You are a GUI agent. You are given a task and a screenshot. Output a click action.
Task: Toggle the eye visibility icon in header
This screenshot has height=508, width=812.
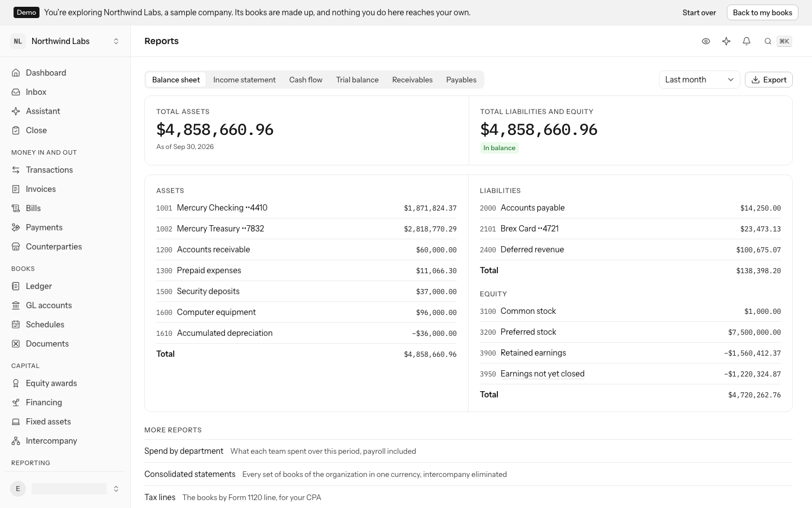click(706, 41)
